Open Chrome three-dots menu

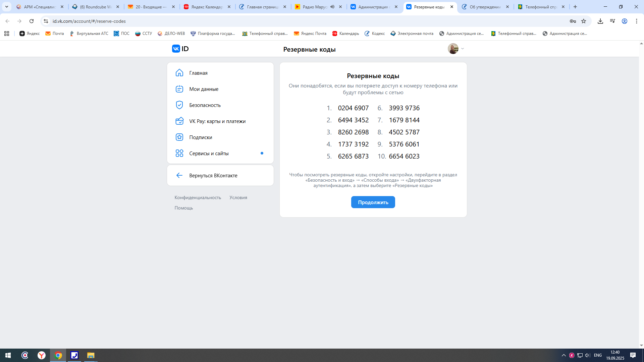[x=636, y=21]
